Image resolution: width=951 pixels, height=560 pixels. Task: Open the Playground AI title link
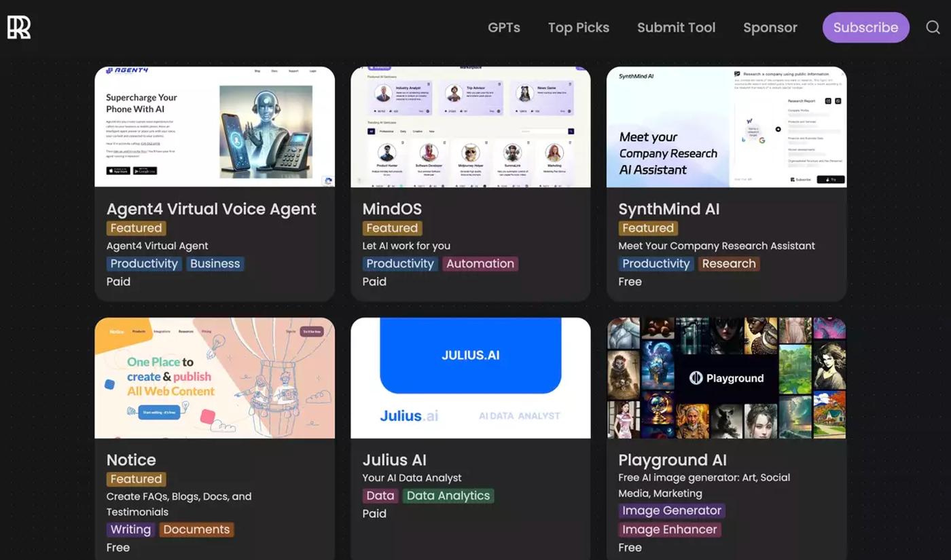672,460
